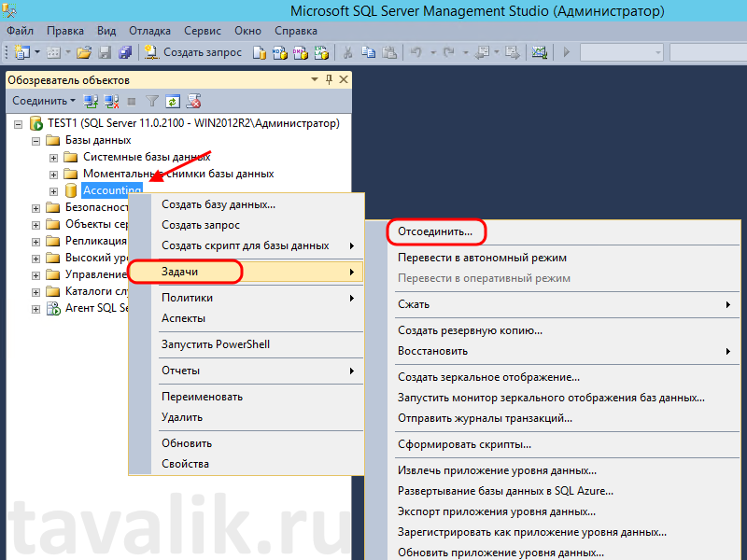The height and width of the screenshot is (560, 747).
Task: Collapse the Базы данных folder
Action: (x=35, y=142)
